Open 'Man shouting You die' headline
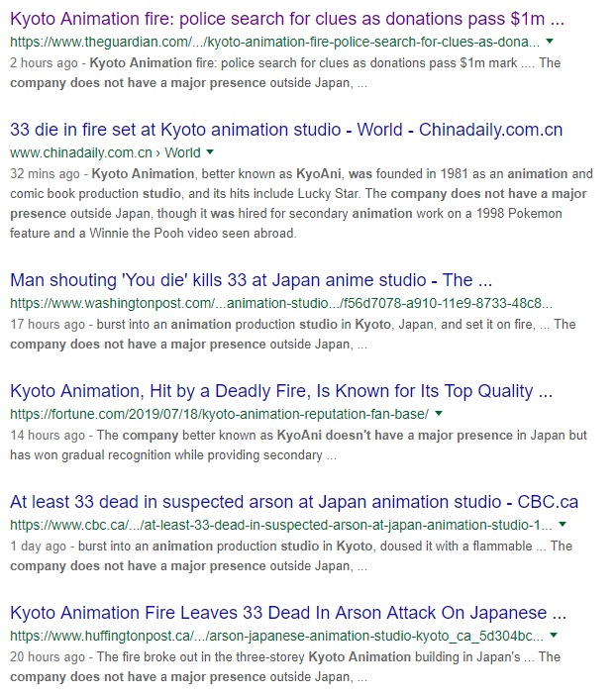 [x=251, y=280]
